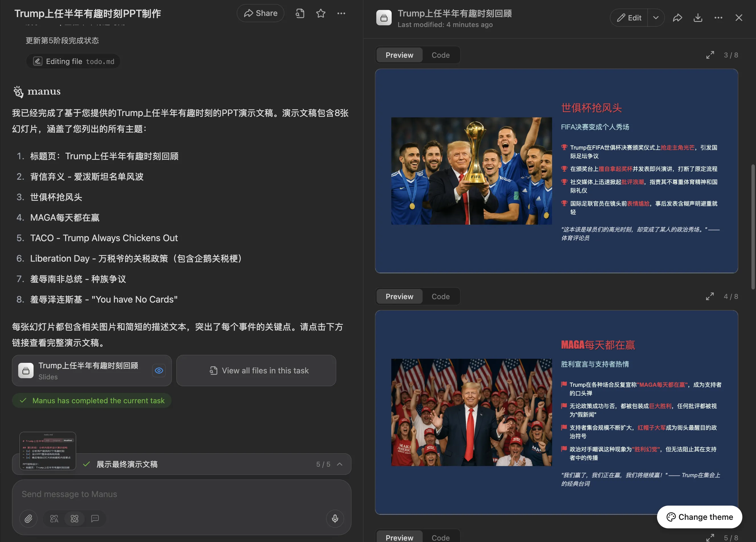
Task: Attach a file with the paperclip icon
Action: pos(28,519)
